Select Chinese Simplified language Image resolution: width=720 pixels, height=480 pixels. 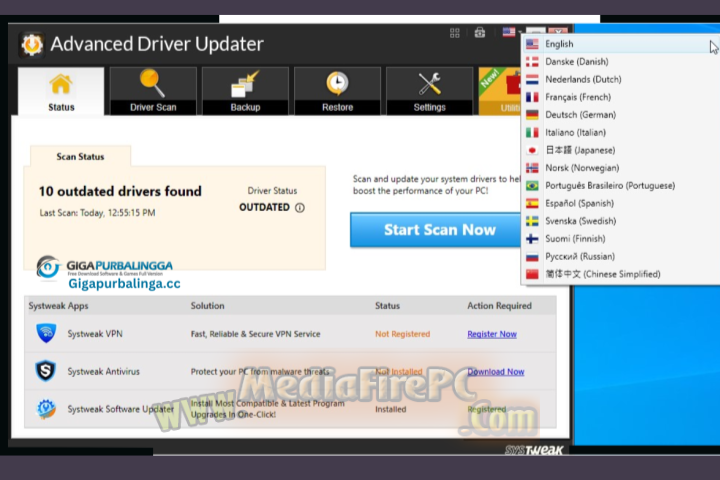coord(620,274)
